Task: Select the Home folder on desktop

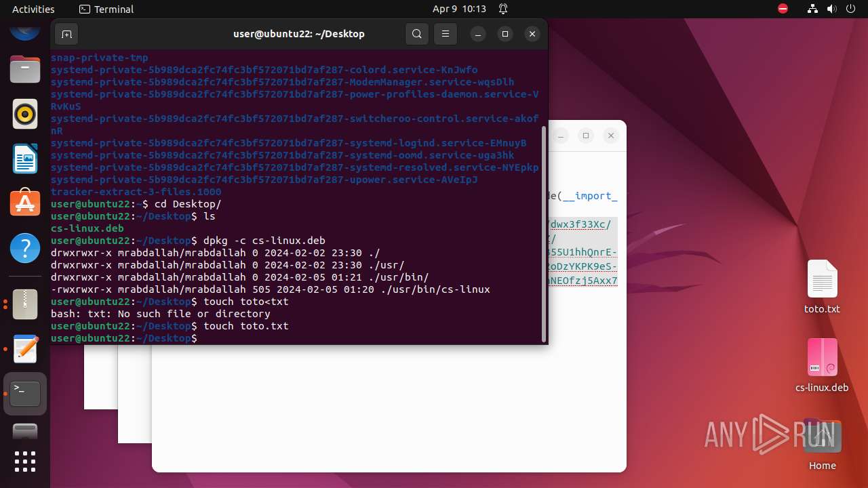Action: point(822,445)
